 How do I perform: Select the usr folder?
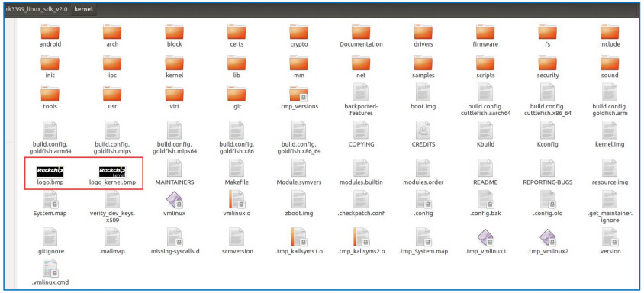pos(112,94)
